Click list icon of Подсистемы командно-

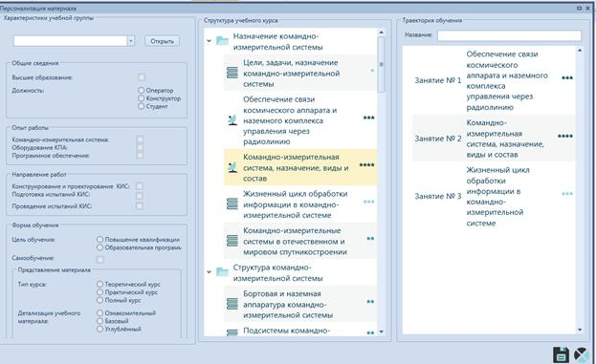(x=232, y=332)
